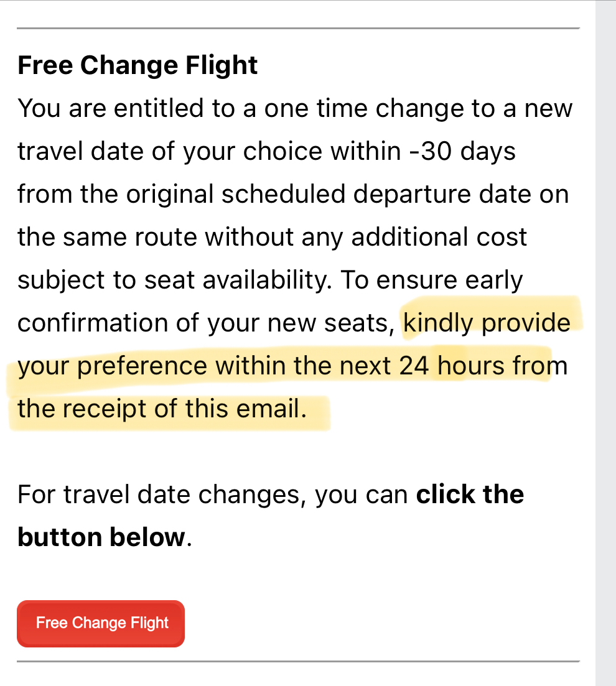Click the bold 'button below' text

pos(101,537)
